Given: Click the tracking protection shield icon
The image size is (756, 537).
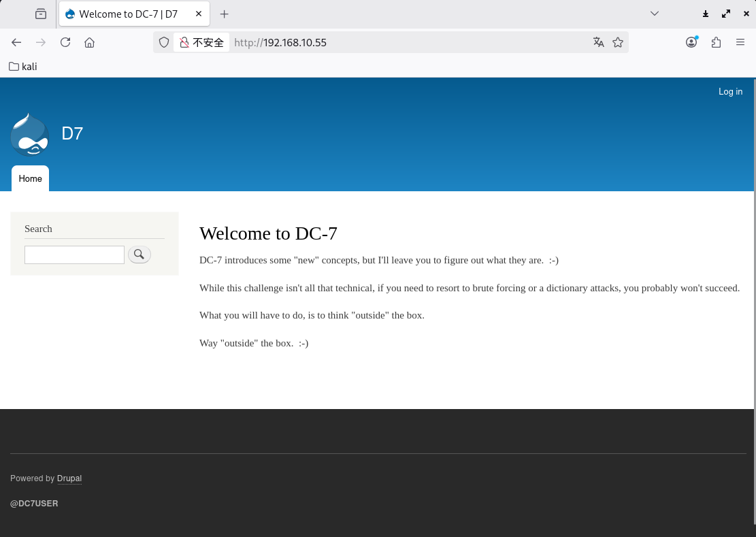Looking at the screenshot, I should 164,42.
